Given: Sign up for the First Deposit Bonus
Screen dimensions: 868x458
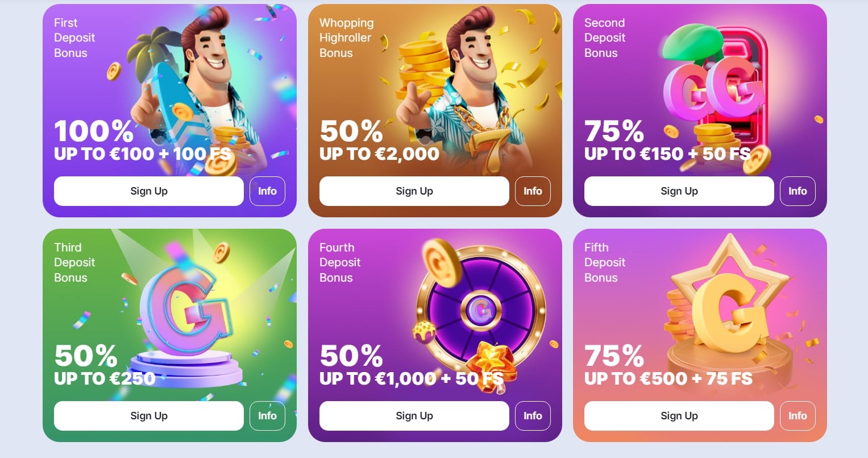Looking at the screenshot, I should 149,191.
